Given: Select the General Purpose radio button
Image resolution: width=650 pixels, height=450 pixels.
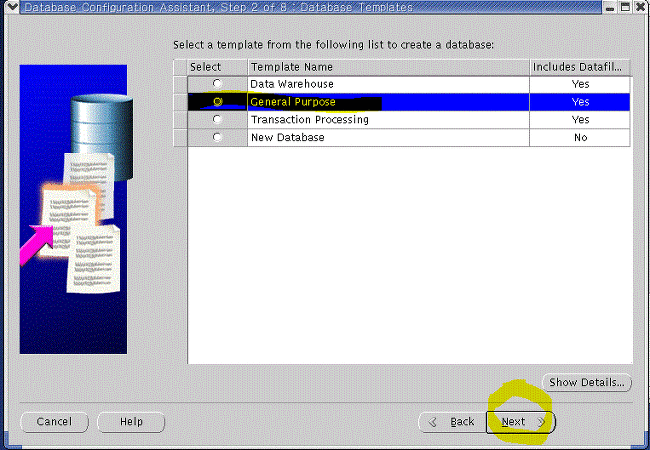Looking at the screenshot, I should click(x=218, y=102).
